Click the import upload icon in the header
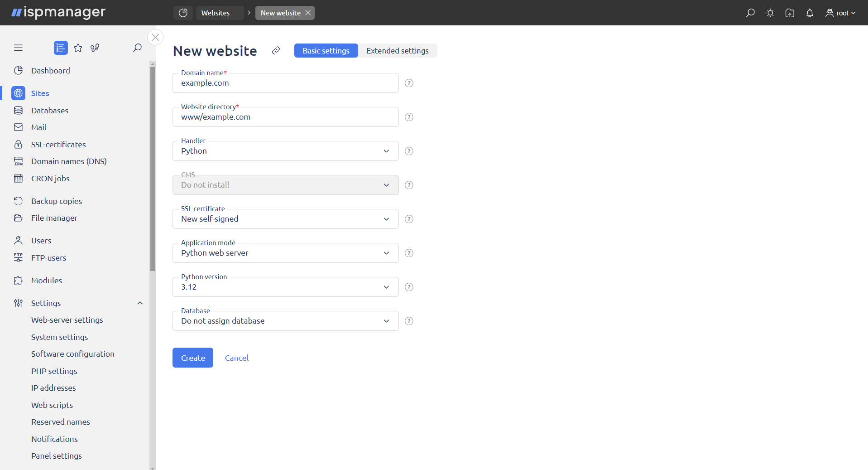Image resolution: width=868 pixels, height=470 pixels. click(790, 13)
